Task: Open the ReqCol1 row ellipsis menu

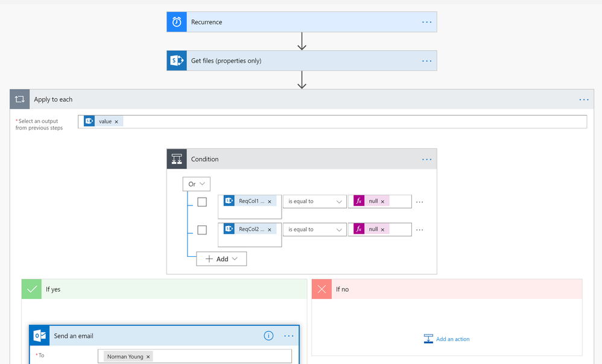Action: point(420,202)
